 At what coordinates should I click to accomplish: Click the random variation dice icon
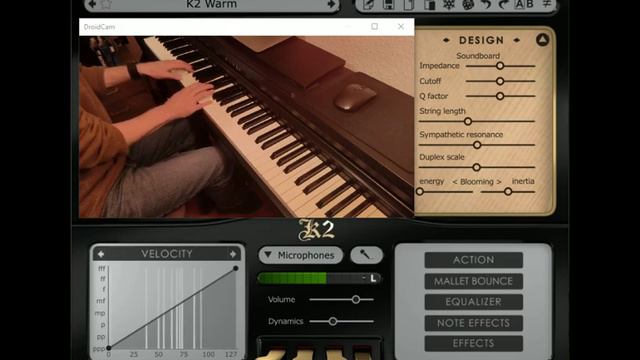click(468, 4)
